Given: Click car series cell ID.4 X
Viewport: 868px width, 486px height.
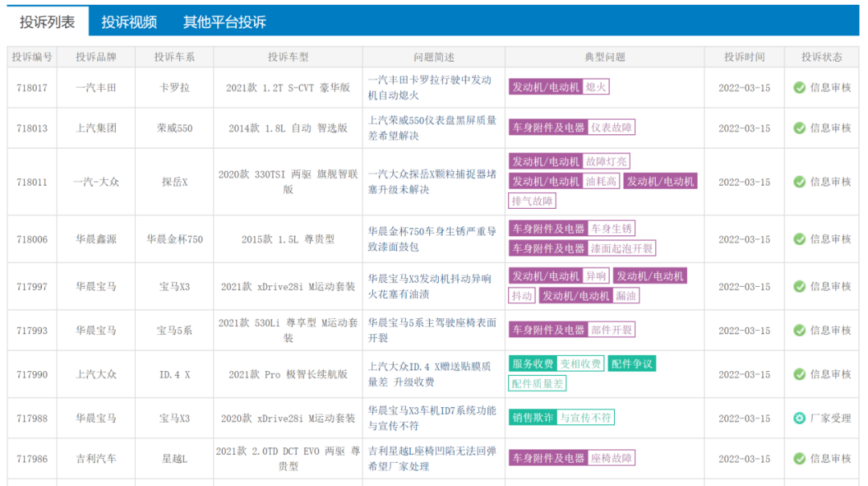Looking at the screenshot, I should [x=174, y=374].
